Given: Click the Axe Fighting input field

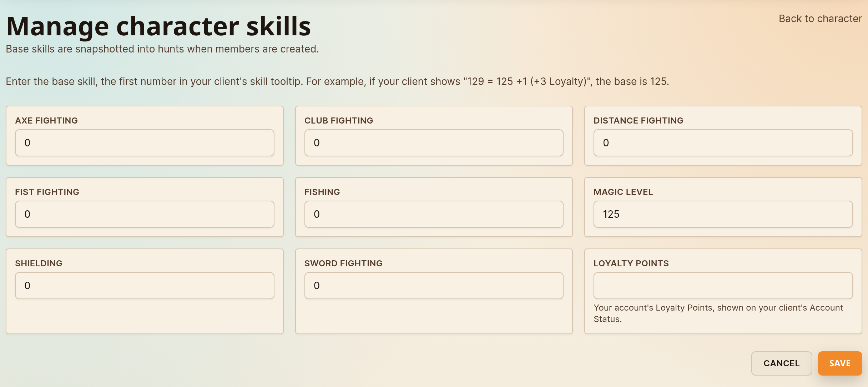Looking at the screenshot, I should (x=145, y=143).
